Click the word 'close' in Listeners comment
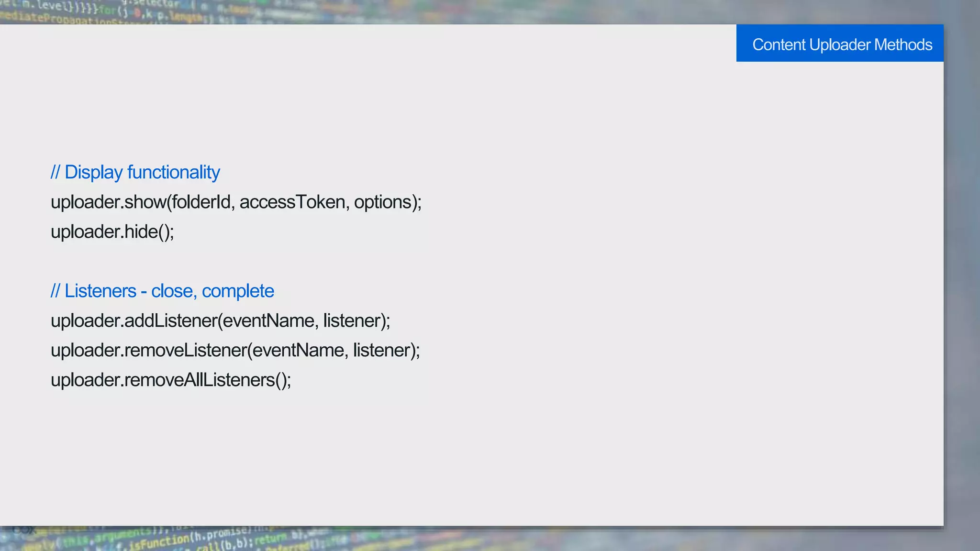 point(172,291)
